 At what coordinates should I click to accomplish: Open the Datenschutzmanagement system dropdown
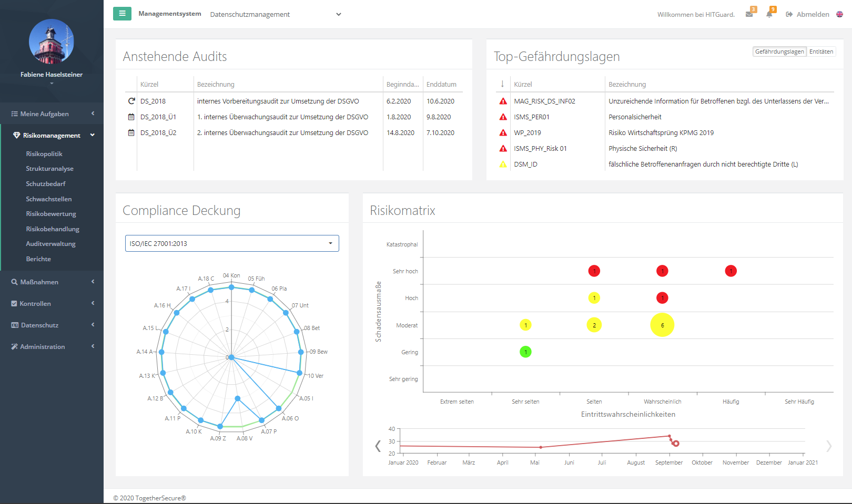[x=276, y=14]
